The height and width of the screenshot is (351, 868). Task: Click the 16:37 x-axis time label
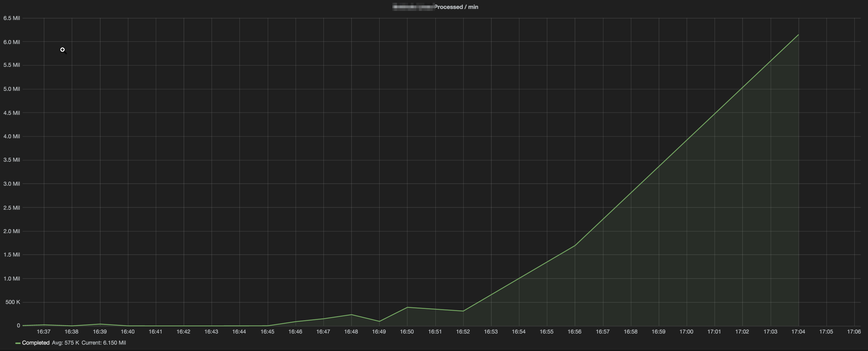[43, 331]
